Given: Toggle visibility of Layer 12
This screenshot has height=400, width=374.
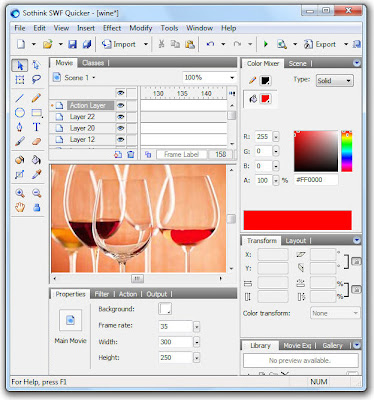Looking at the screenshot, I should 120,139.
